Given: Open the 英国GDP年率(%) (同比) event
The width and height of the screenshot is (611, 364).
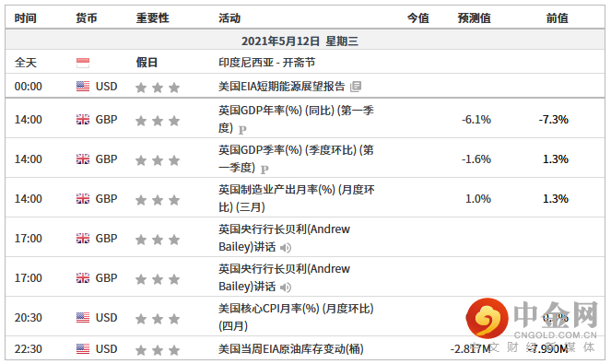Looking at the screenshot, I should (x=296, y=119).
